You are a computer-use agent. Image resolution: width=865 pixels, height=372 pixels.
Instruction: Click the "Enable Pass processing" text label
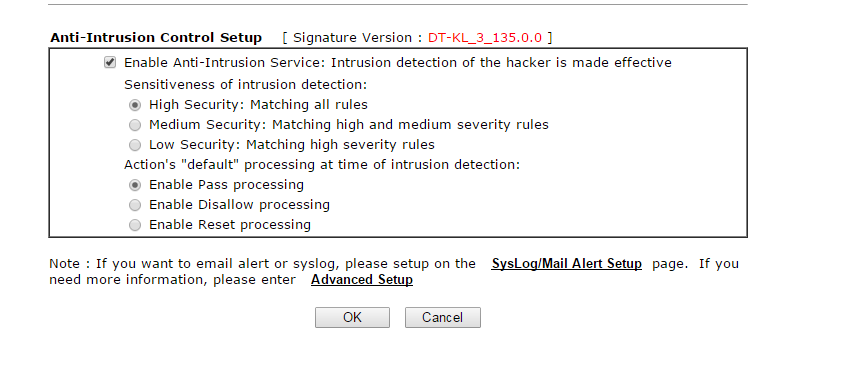[x=226, y=184]
